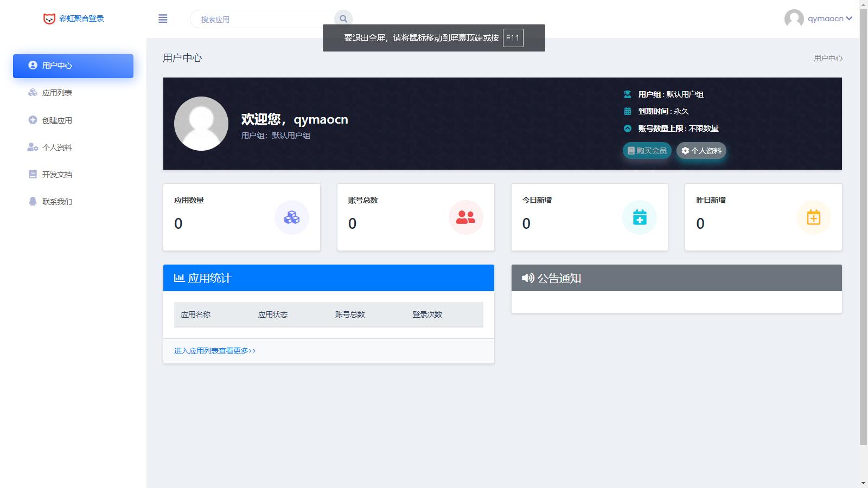Follow the 进入应用列表查看更多 link
Viewport: 868px width, 488px height.
(215, 351)
